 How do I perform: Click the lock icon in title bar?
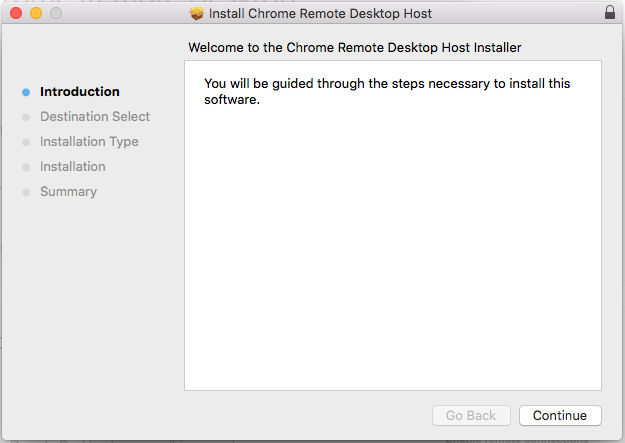(610, 14)
